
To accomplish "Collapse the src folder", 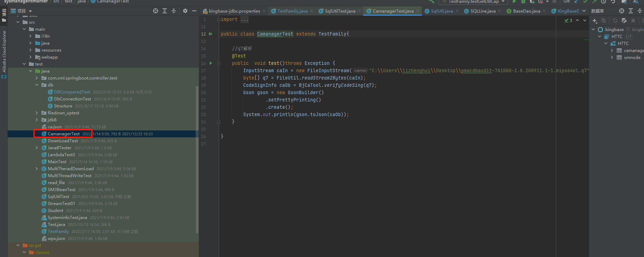I will point(18,22).
